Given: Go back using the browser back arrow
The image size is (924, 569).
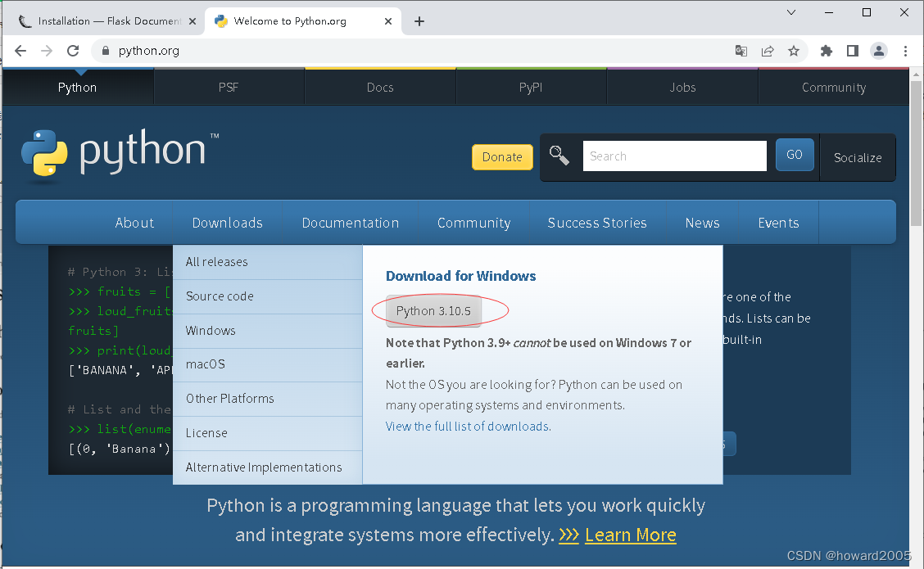Looking at the screenshot, I should coord(20,51).
